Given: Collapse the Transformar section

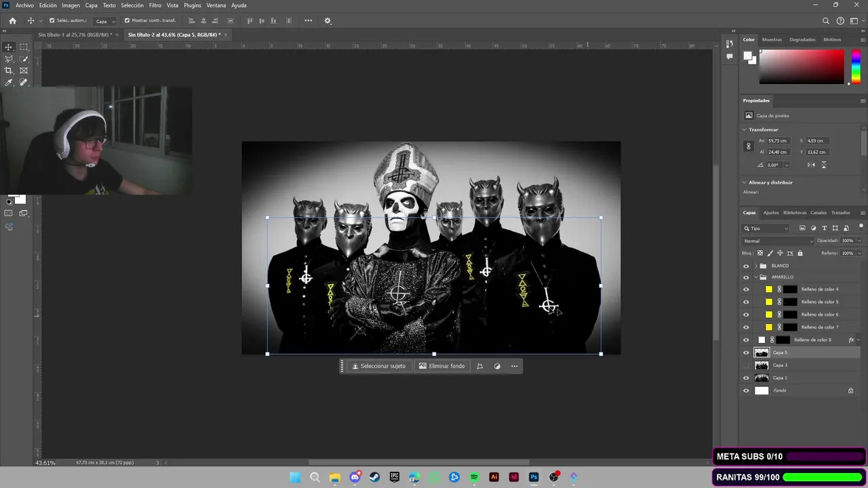Looking at the screenshot, I should tap(745, 129).
